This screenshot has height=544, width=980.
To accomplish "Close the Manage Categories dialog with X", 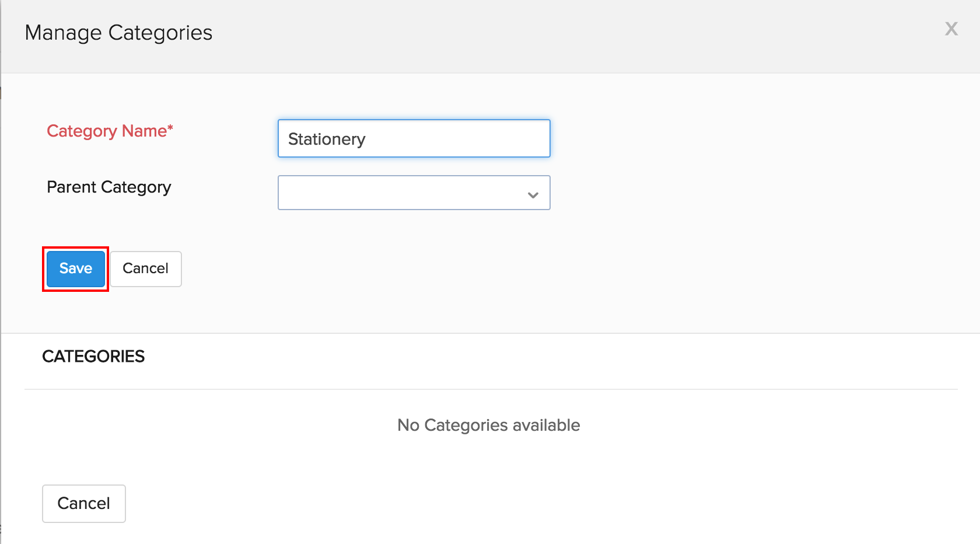I will pyautogui.click(x=951, y=29).
